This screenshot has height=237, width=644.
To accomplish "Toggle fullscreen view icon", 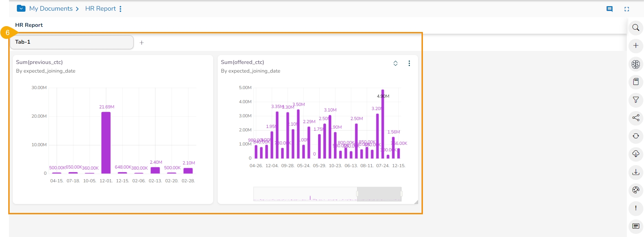I will [x=627, y=9].
